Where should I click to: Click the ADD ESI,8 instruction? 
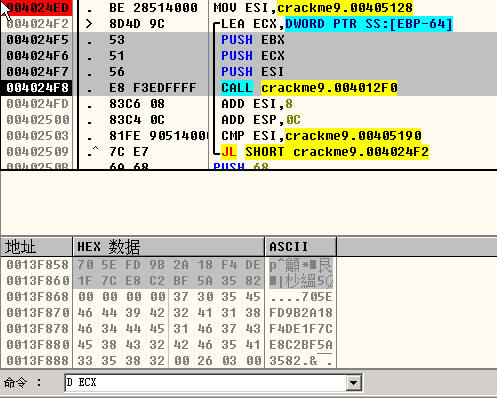[x=257, y=104]
